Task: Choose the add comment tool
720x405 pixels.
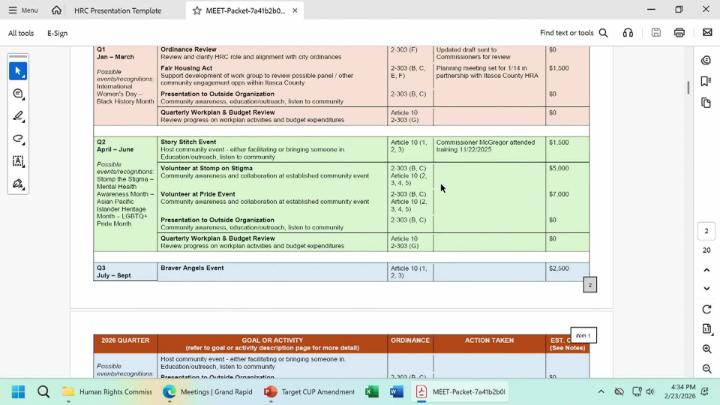Action: click(18, 94)
